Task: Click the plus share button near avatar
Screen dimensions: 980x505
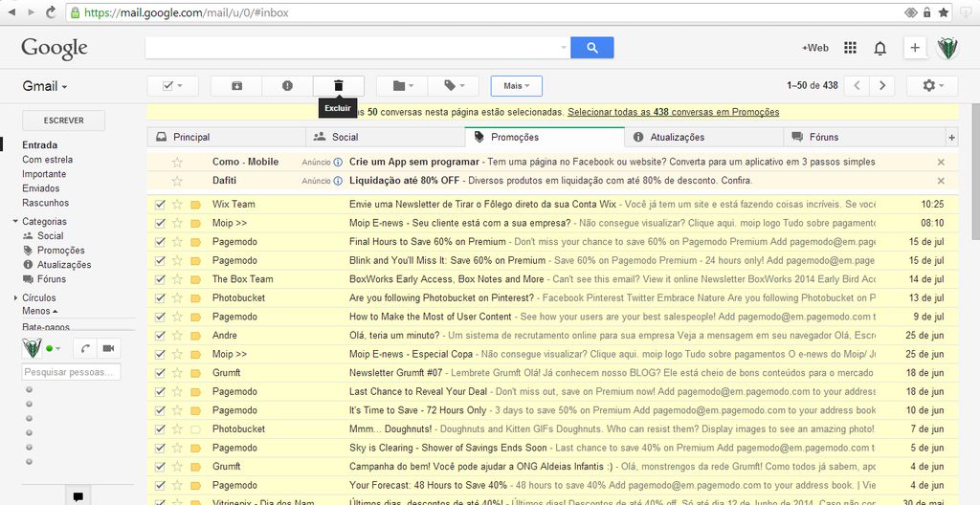Action: [915, 48]
